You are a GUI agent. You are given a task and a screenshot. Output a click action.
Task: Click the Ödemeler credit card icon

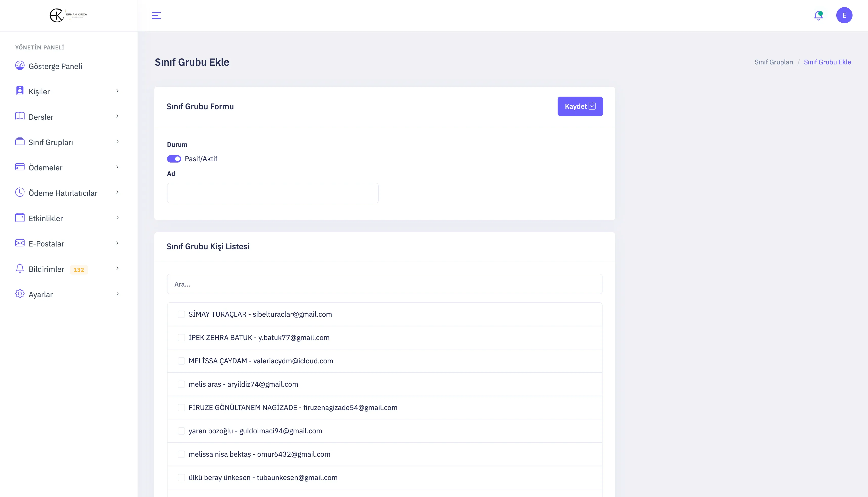[x=20, y=167]
